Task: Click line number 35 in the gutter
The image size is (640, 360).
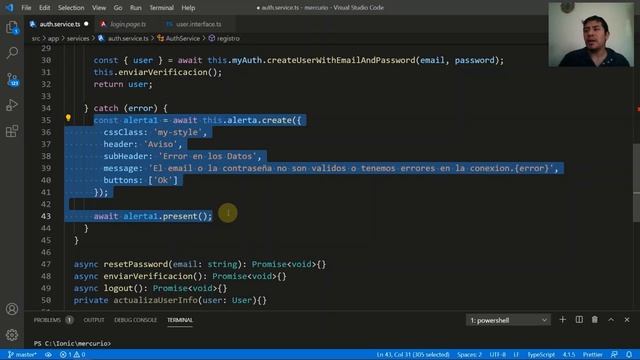Action: (46, 120)
